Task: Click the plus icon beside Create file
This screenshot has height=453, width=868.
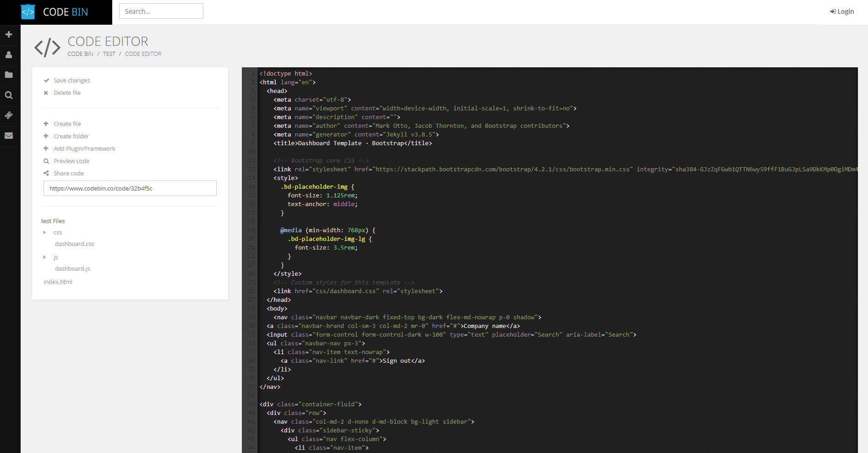Action: point(46,124)
